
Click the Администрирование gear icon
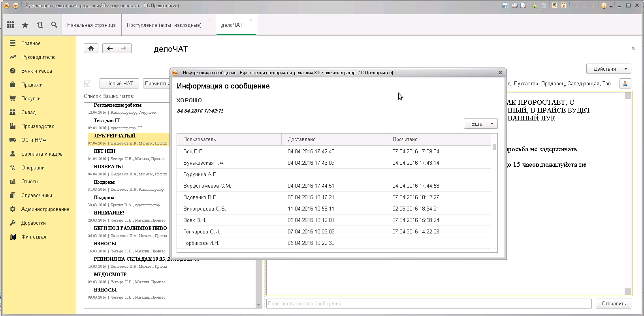point(13,209)
